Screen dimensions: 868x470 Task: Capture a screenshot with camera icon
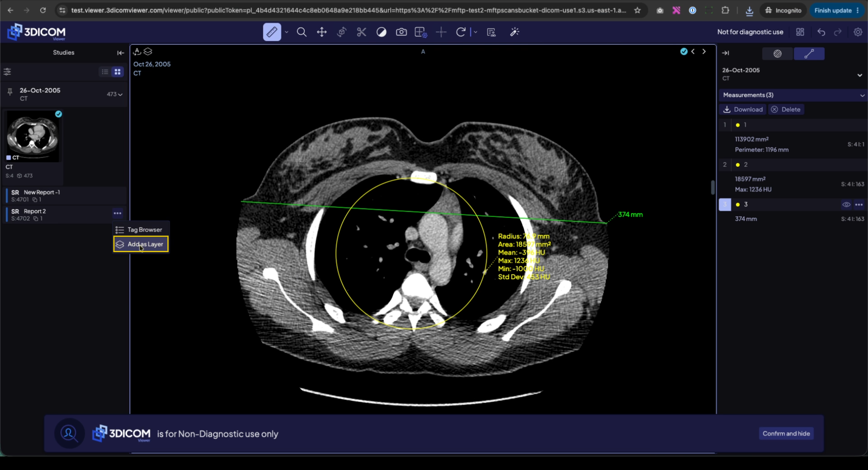pyautogui.click(x=401, y=32)
